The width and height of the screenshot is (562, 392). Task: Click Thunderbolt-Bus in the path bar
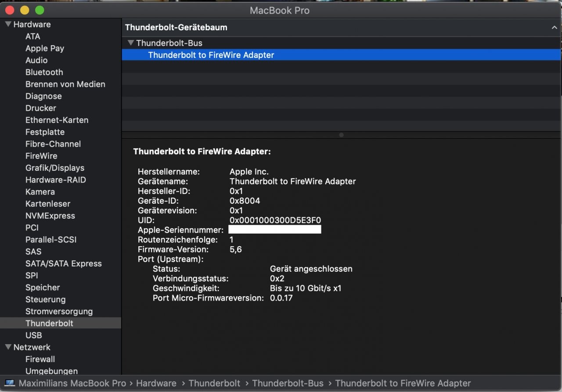tap(288, 383)
